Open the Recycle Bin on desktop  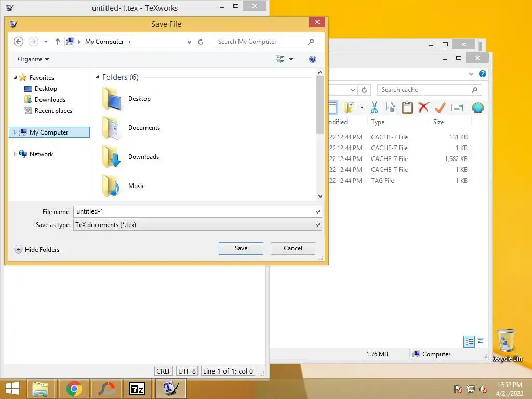click(507, 345)
